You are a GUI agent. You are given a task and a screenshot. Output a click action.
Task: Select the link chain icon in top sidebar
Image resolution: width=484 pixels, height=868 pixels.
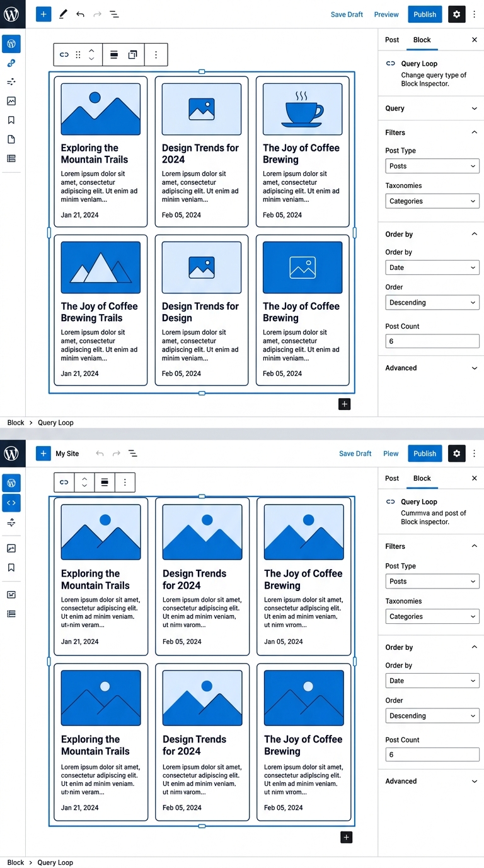point(11,63)
